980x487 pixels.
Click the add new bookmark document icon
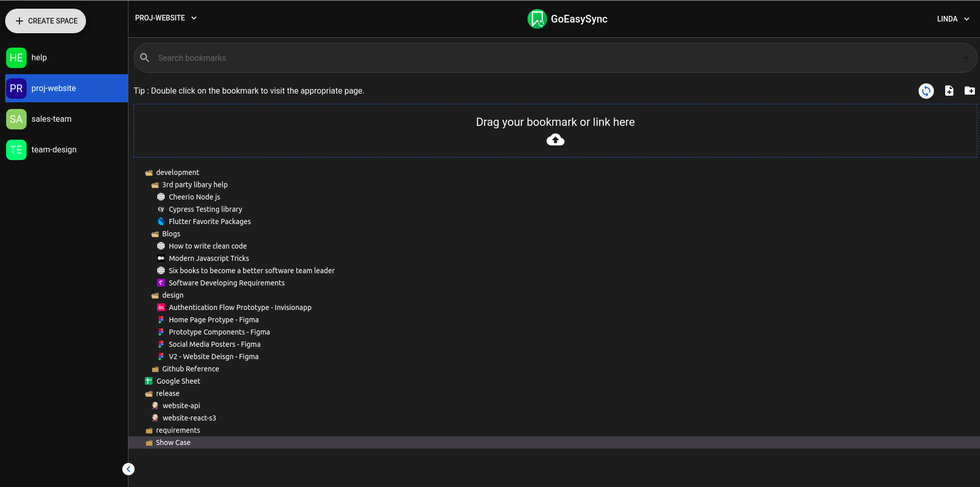(x=949, y=91)
